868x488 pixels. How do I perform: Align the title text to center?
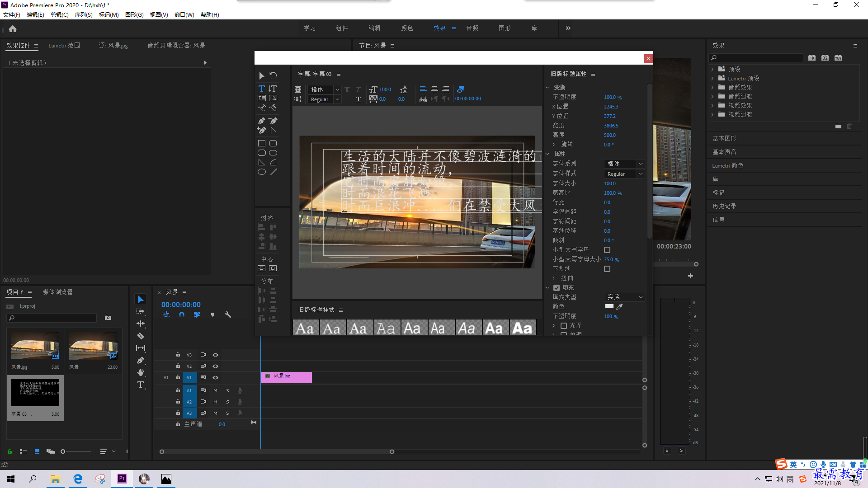(x=434, y=89)
